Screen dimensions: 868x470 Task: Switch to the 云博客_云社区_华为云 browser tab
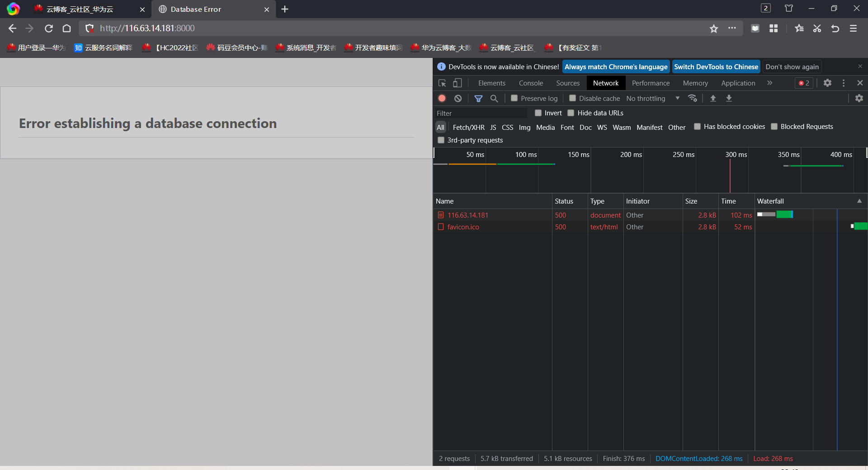pos(90,9)
